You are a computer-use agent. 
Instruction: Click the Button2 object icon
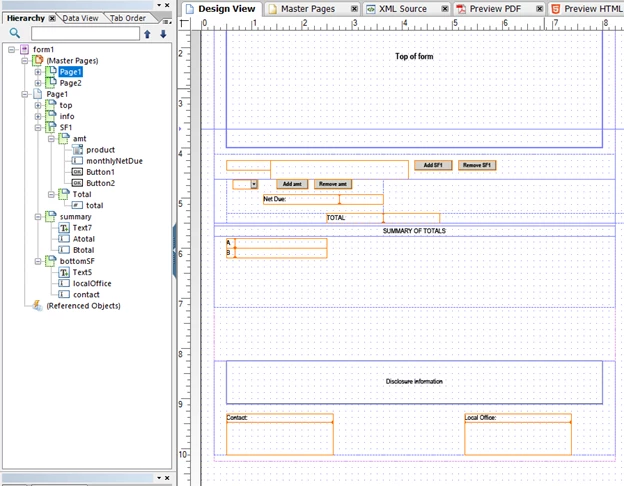click(x=78, y=183)
